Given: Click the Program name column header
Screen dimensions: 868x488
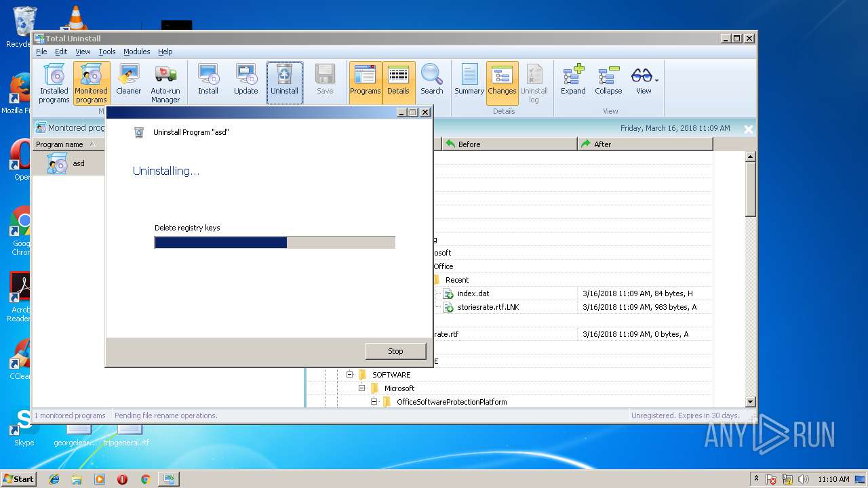Looking at the screenshot, I should (x=68, y=144).
